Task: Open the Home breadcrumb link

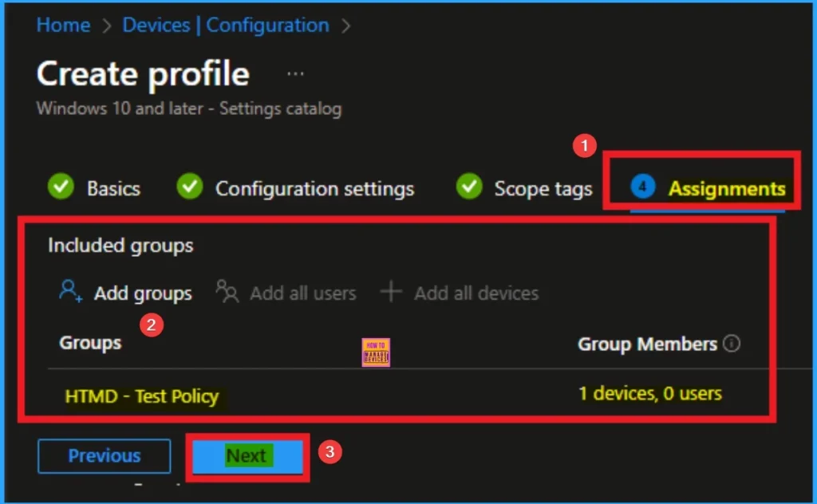Action: pyautogui.click(x=63, y=25)
